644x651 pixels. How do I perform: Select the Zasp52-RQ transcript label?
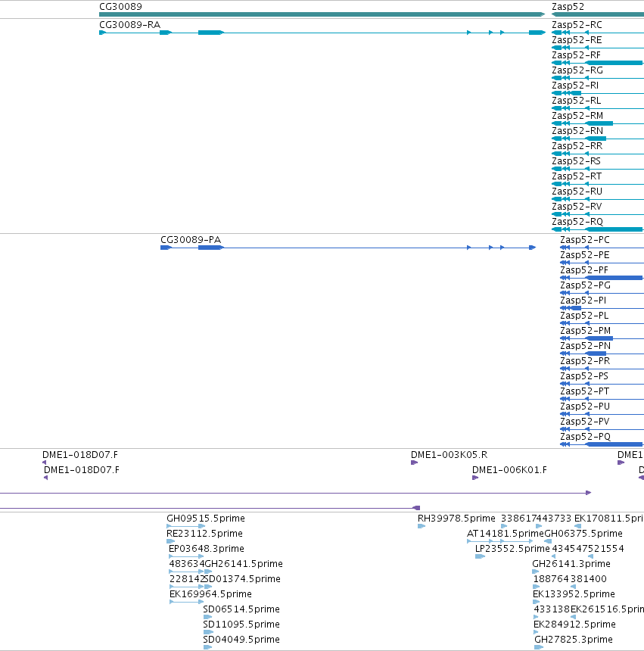[x=577, y=222]
